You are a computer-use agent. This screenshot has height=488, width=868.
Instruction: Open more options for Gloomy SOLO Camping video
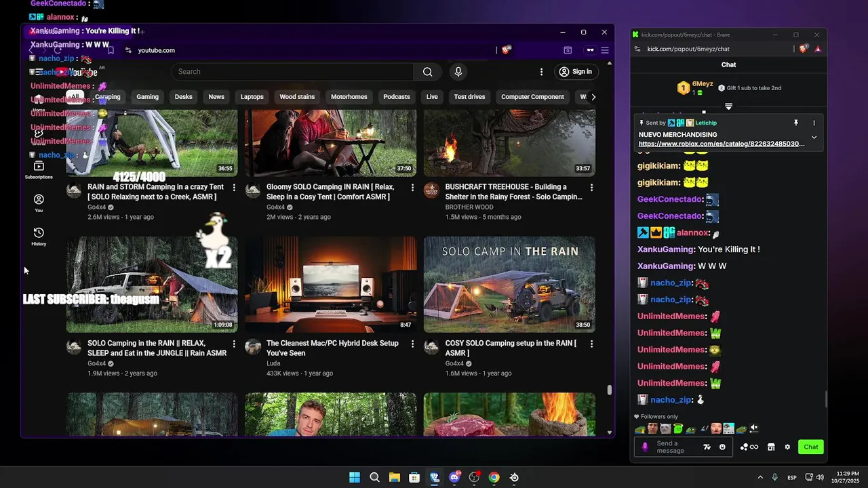click(412, 187)
